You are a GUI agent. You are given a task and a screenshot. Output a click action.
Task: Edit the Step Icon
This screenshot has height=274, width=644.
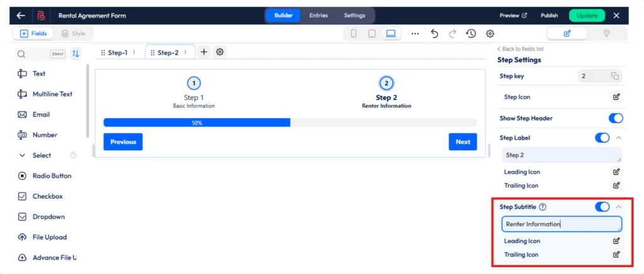click(616, 97)
